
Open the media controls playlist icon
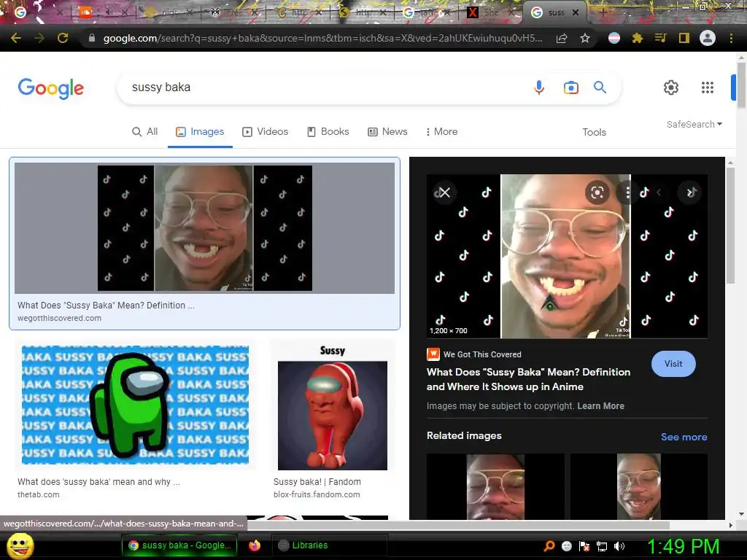(x=661, y=38)
